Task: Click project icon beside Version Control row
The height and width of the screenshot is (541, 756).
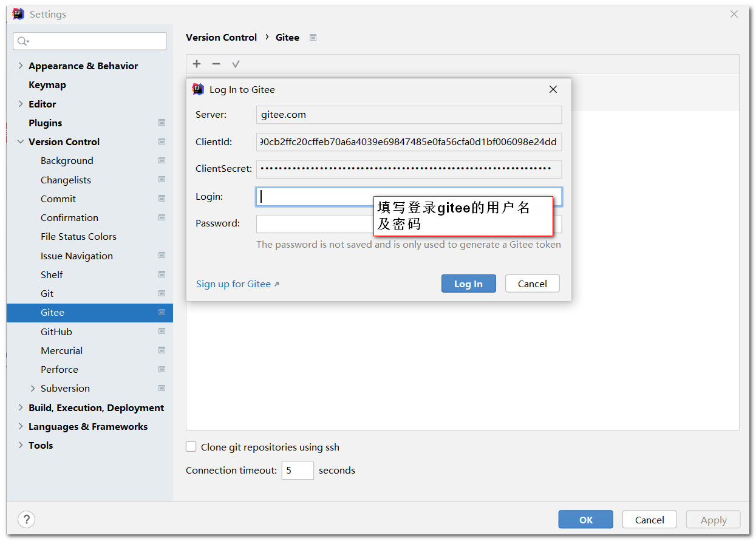Action: pyautogui.click(x=162, y=141)
